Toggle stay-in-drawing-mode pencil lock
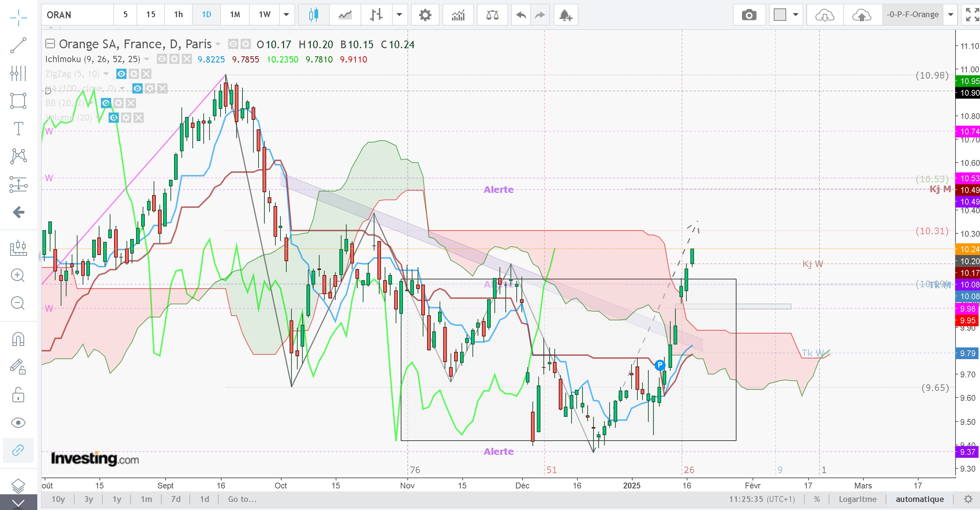This screenshot has width=980, height=510. 18,367
